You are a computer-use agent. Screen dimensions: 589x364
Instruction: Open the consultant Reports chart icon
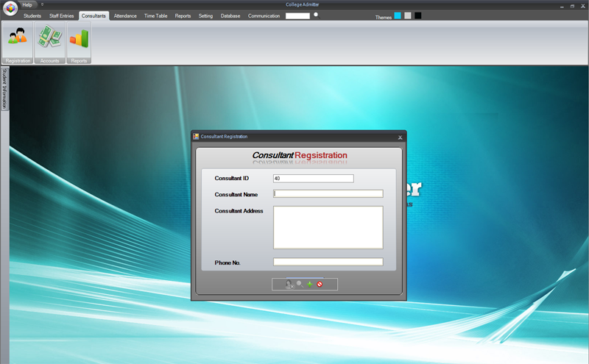tap(79, 43)
